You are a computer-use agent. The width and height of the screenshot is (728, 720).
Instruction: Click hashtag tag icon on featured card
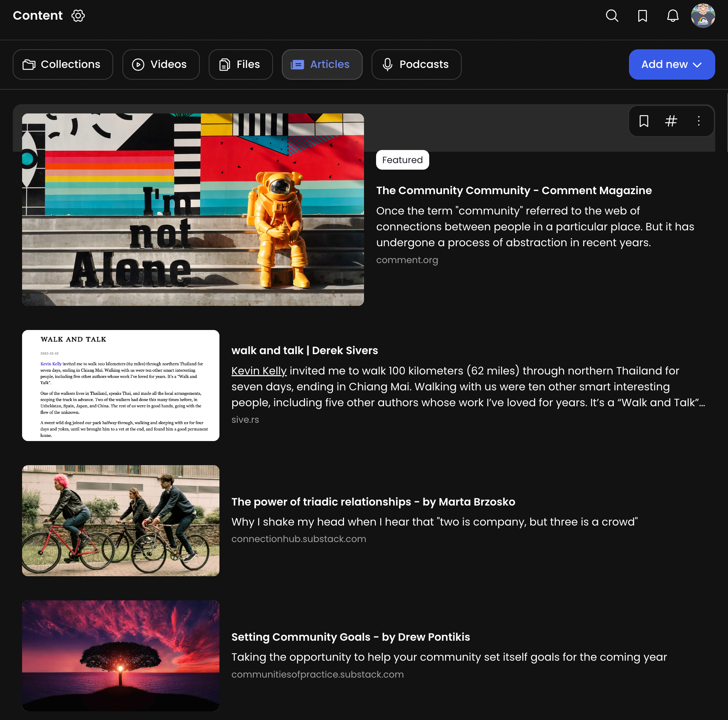coord(671,121)
